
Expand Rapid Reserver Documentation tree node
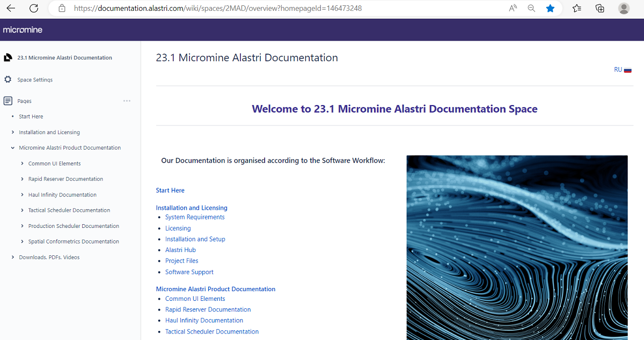tap(22, 179)
